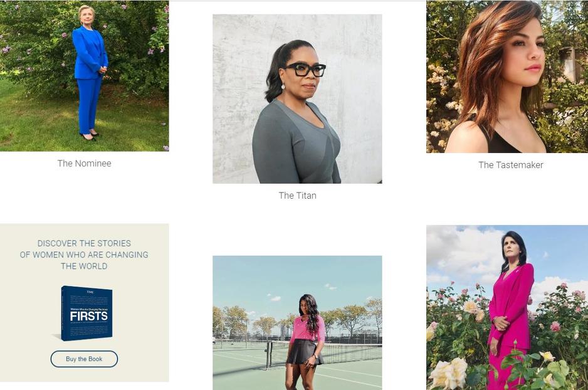Open the rose garden photo with magenta suit
The height and width of the screenshot is (390, 588).
click(507, 307)
